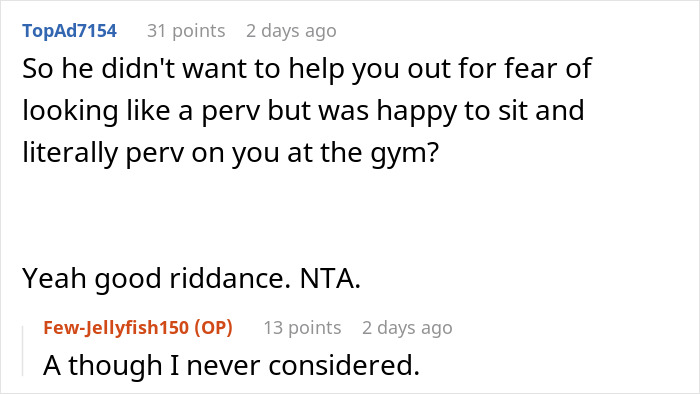Open the Few-Jellyfish150 user profile

pyautogui.click(x=116, y=328)
